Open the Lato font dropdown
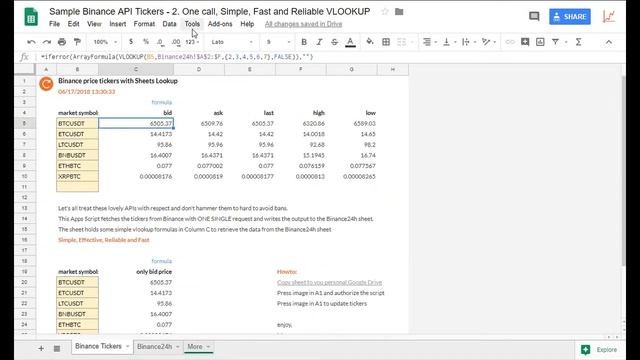Screen dimensions: 640x360 [x=232, y=42]
